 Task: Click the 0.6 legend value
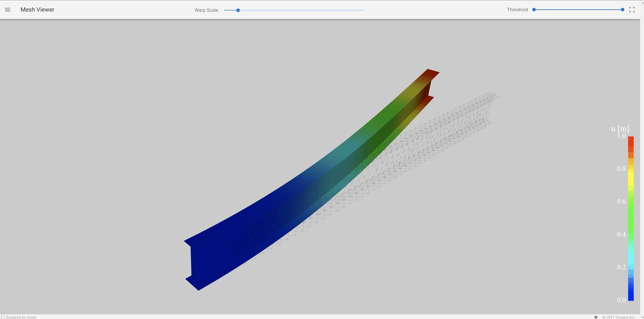621,202
